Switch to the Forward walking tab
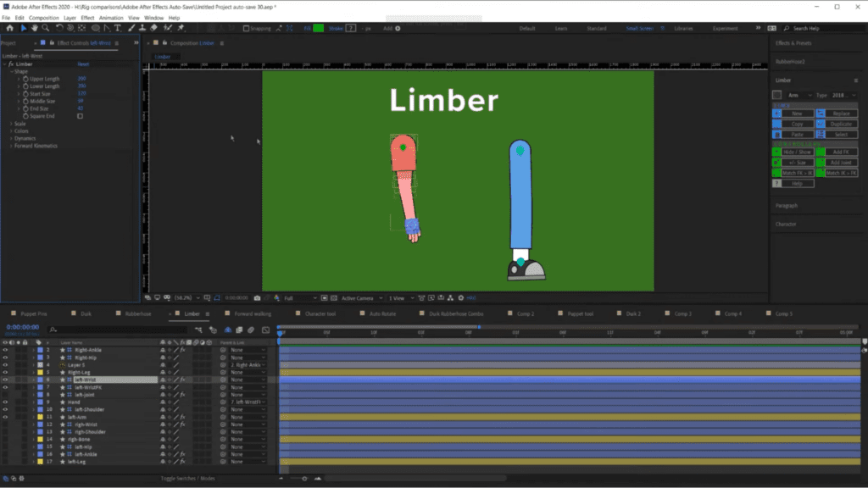This screenshot has height=488, width=868. (253, 313)
